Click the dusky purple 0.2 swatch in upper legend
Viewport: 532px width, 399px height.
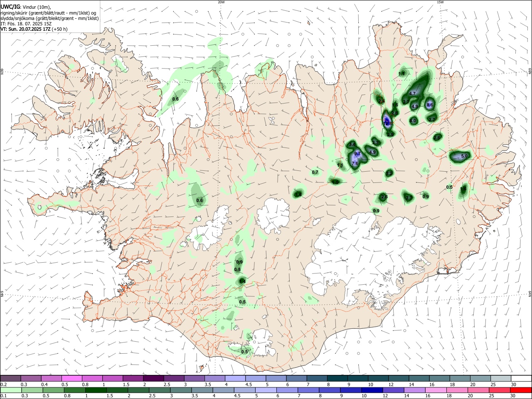click(11, 378)
